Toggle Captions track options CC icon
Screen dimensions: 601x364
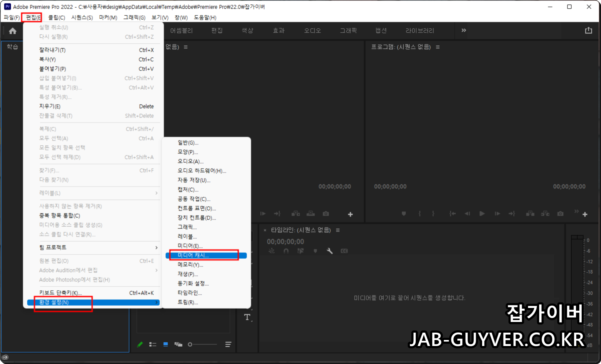[x=344, y=251]
